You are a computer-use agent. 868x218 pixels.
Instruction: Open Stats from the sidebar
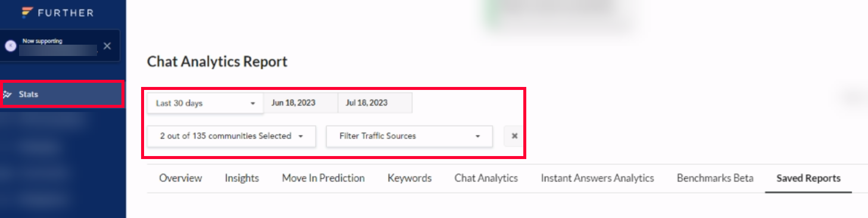pos(62,94)
